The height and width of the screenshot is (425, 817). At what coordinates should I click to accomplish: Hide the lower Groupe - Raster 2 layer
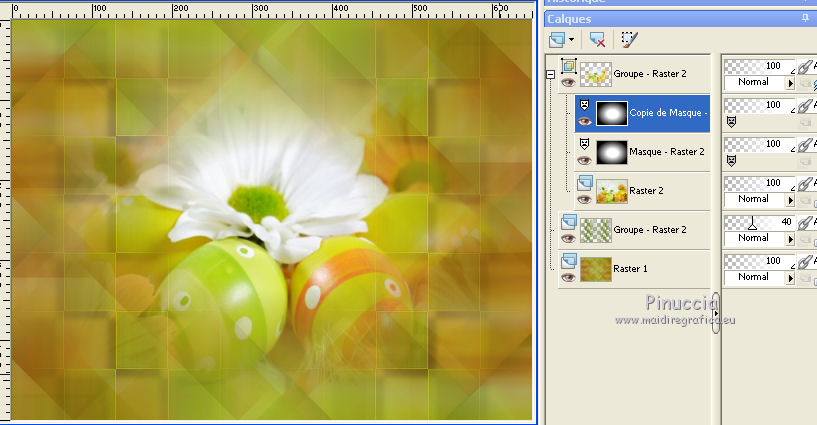(x=568, y=239)
